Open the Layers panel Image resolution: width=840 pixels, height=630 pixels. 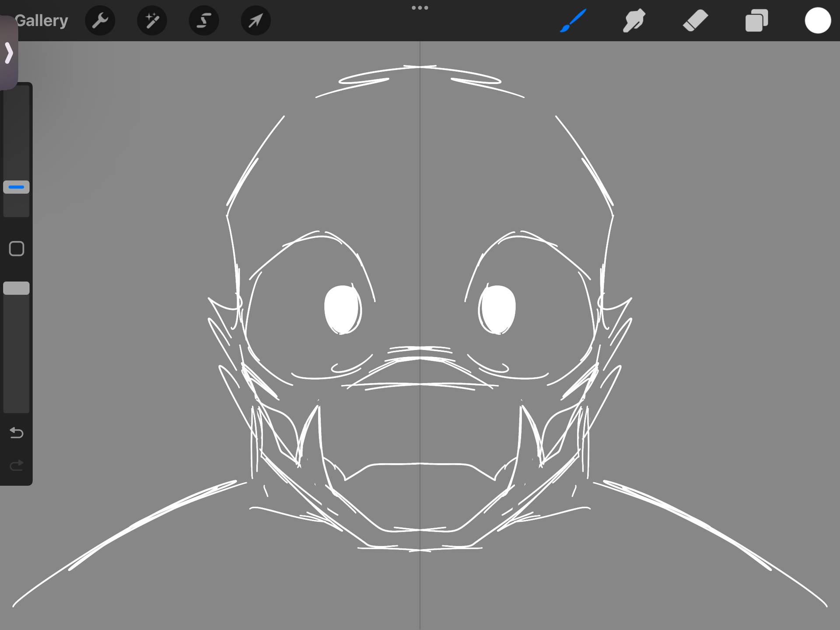tap(756, 21)
